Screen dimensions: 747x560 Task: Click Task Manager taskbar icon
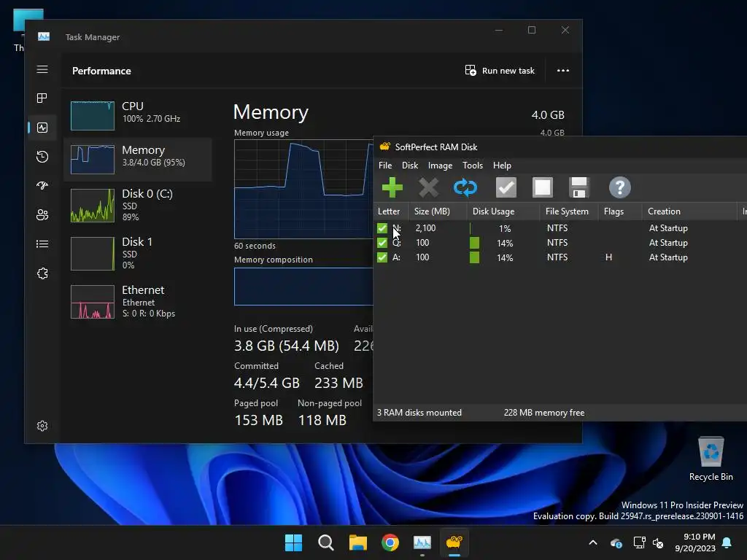[x=422, y=542]
